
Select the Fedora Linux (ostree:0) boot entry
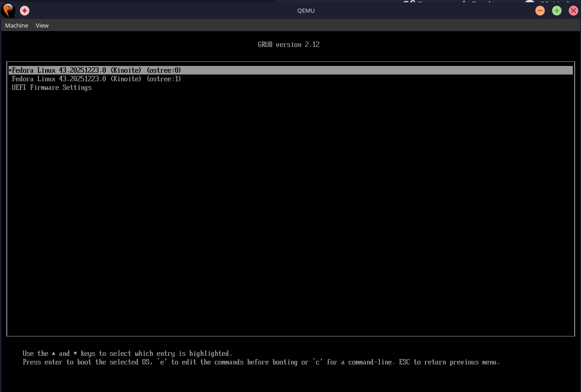tap(96, 70)
